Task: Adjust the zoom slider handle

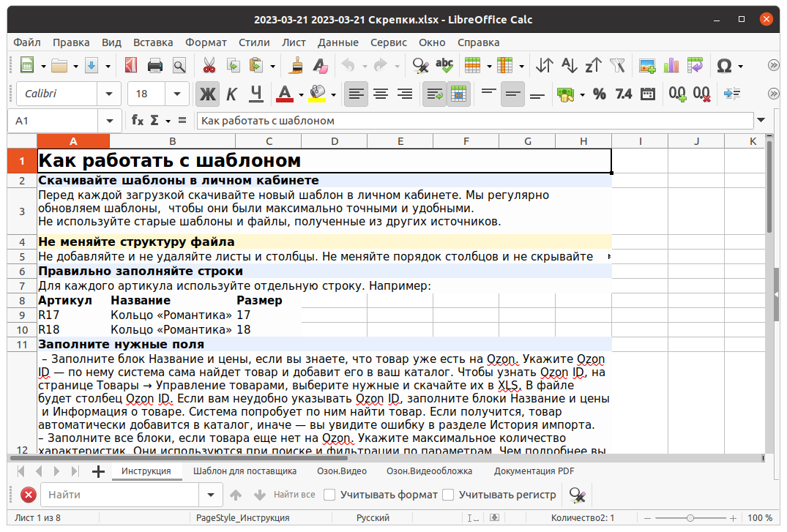Action: pyautogui.click(x=690, y=518)
